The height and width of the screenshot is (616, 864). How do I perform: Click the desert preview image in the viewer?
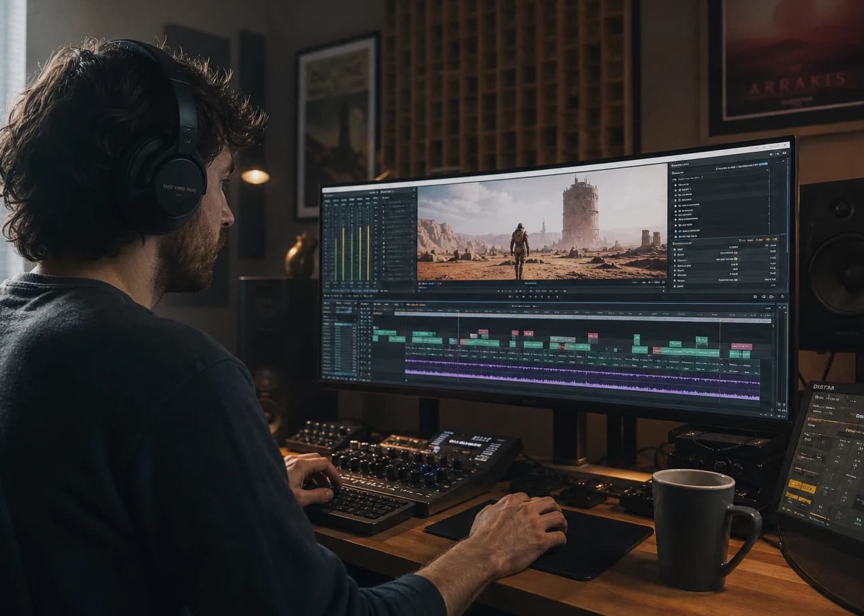(x=542, y=224)
